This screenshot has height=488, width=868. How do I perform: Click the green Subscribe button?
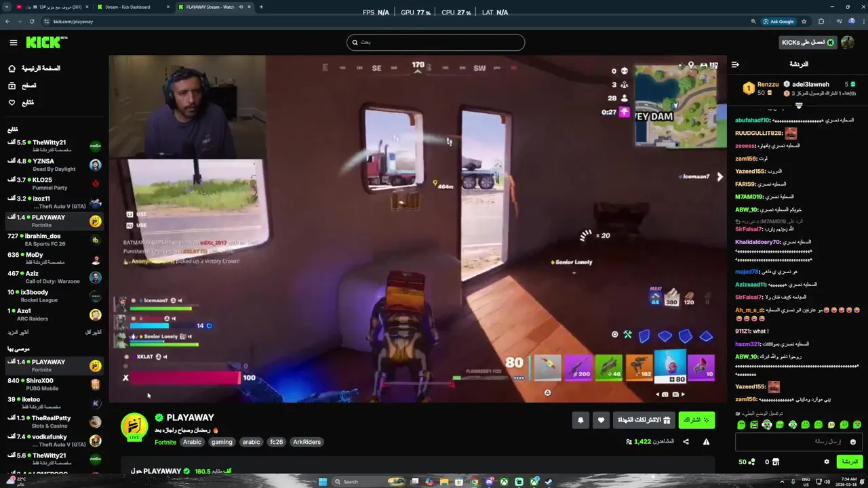pos(696,420)
